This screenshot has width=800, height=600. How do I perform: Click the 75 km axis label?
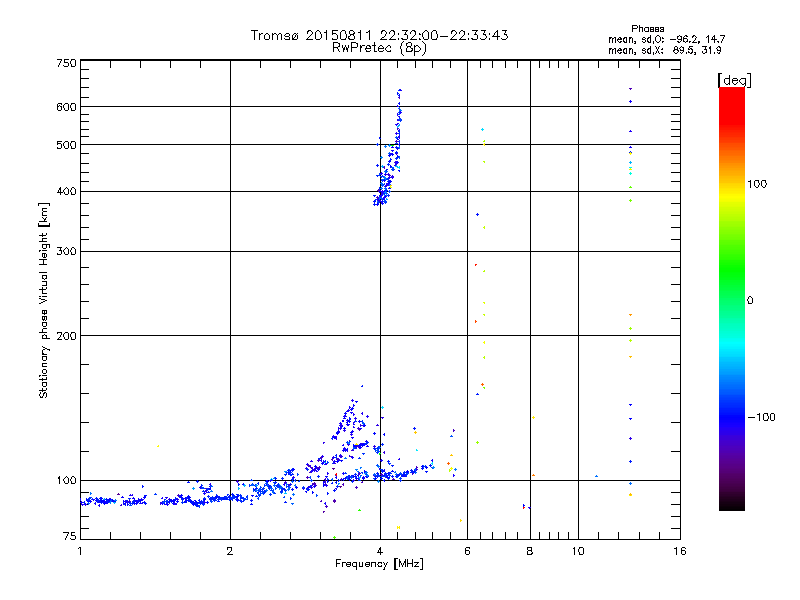70,536
